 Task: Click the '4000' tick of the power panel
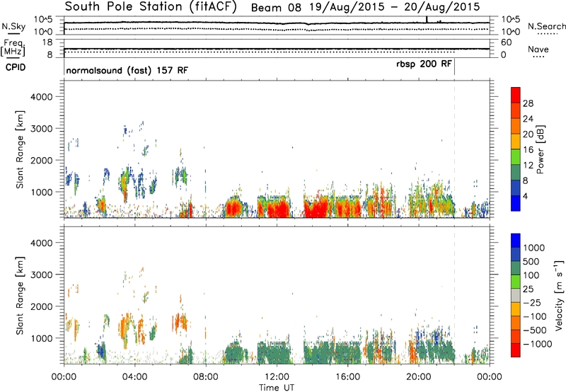42,97
